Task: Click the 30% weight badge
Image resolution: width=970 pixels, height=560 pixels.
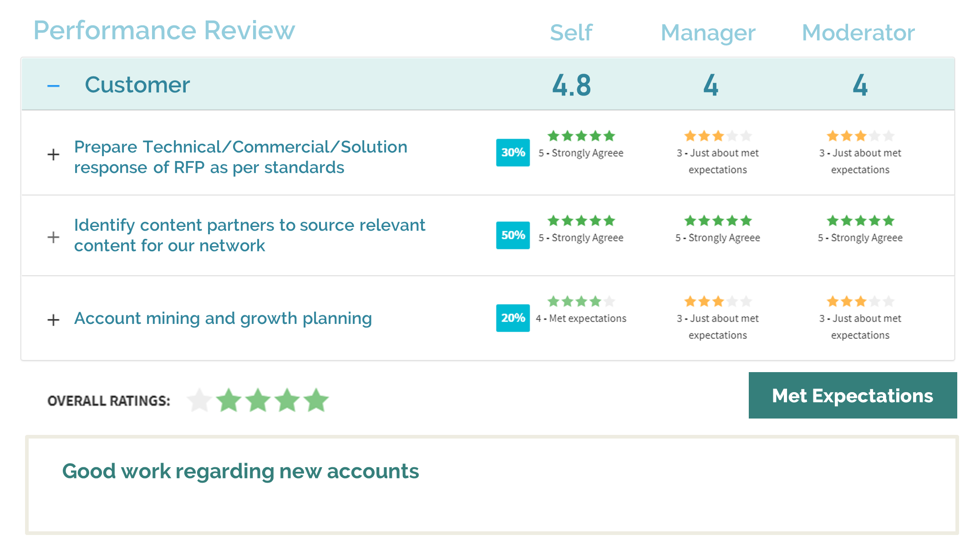Action: 513,152
